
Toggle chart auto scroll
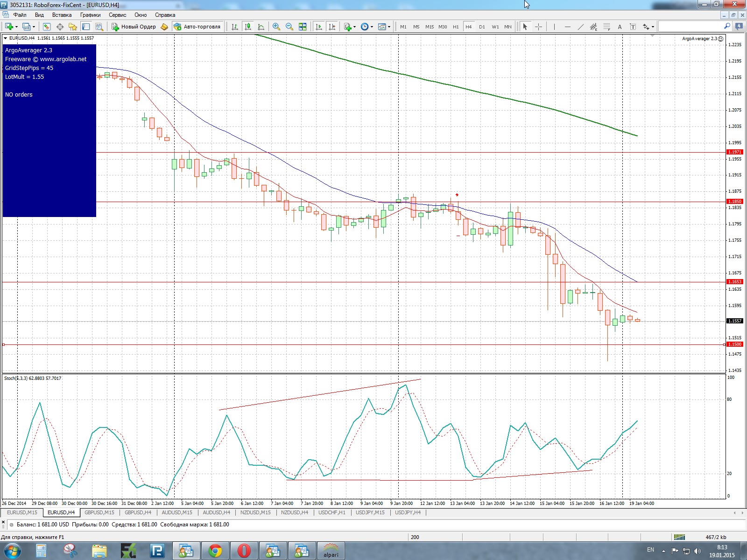click(x=319, y=27)
